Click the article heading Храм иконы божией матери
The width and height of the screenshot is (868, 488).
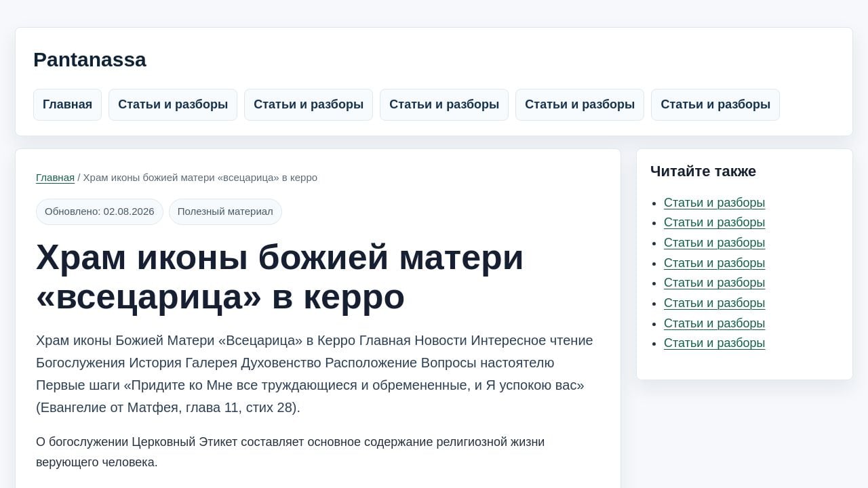tap(279, 277)
